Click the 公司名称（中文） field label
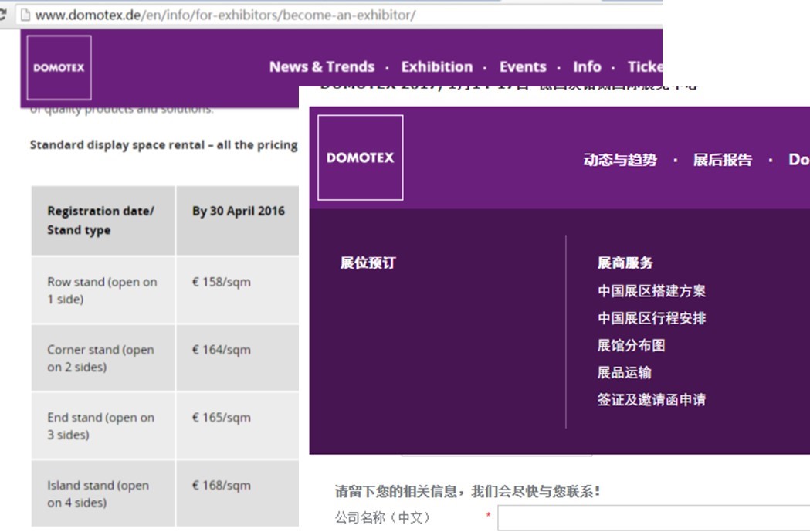The width and height of the screenshot is (810, 532). [x=382, y=517]
